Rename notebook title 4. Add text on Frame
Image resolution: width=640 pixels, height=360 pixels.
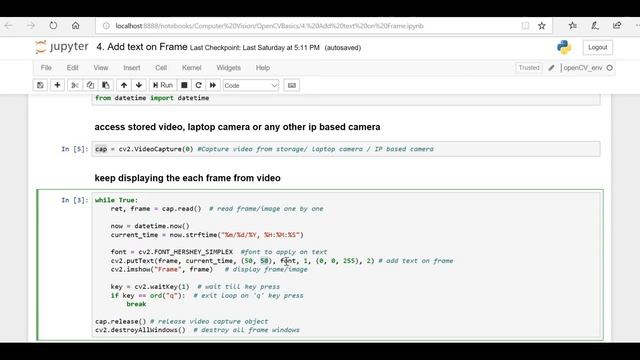(x=142, y=47)
